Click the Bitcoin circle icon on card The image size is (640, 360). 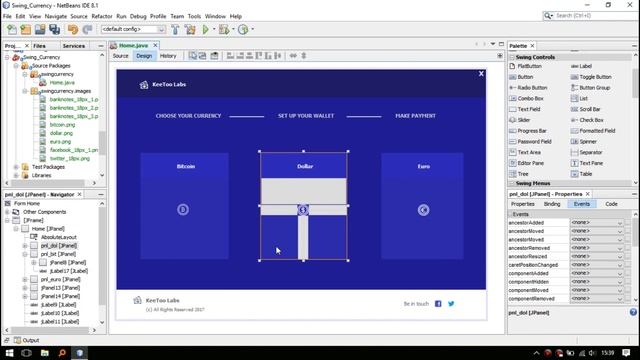click(183, 209)
